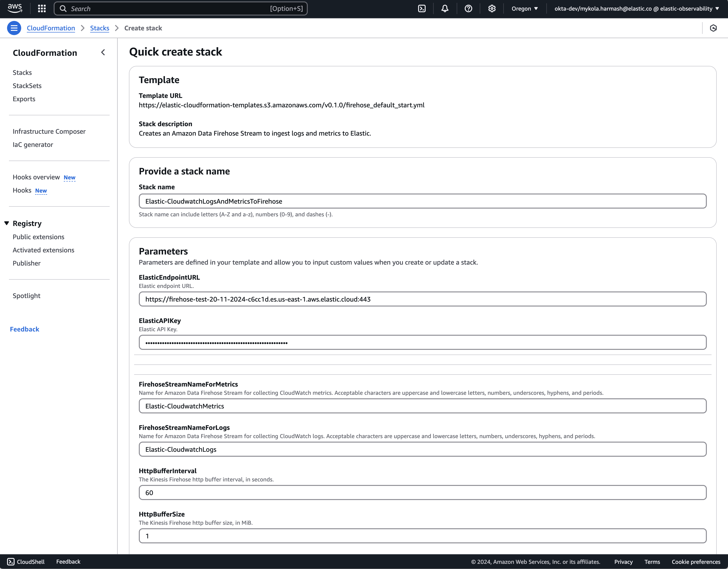Open the services grid menu icon

42,9
